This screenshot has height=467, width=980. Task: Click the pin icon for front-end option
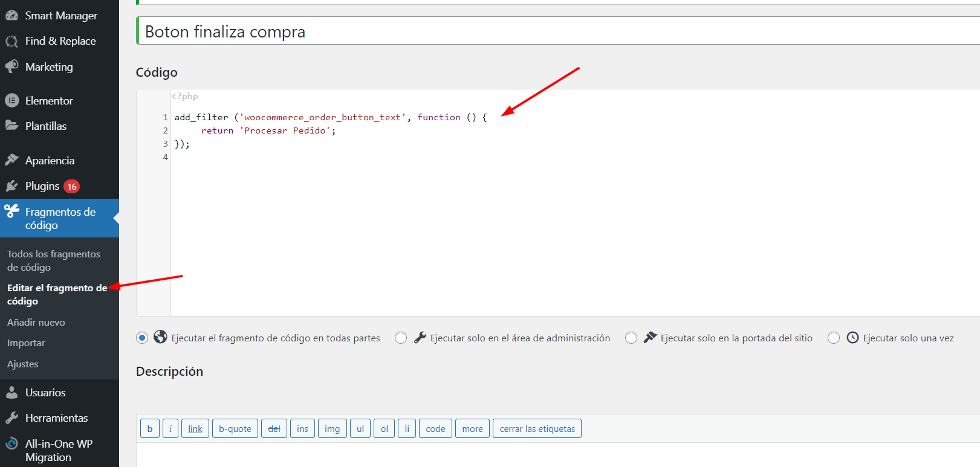(650, 338)
